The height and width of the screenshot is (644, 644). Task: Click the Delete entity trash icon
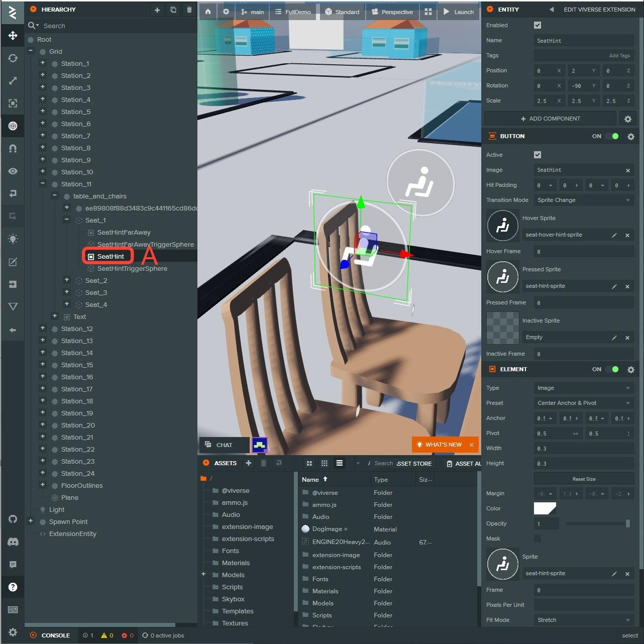pos(189,10)
